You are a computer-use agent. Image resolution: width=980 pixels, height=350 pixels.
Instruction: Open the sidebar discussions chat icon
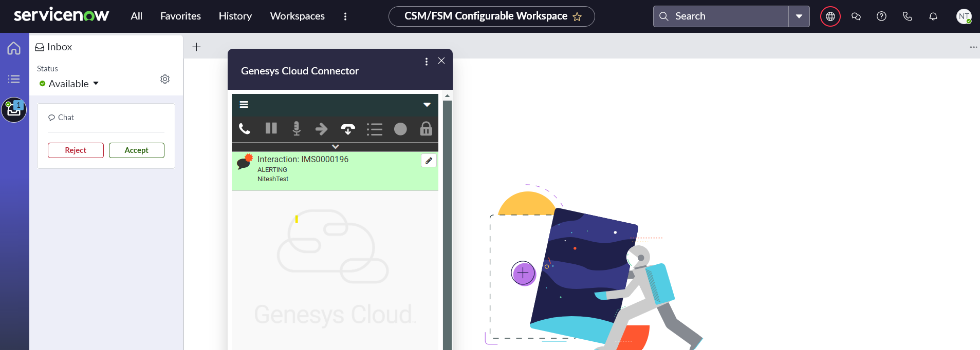[x=856, y=16]
